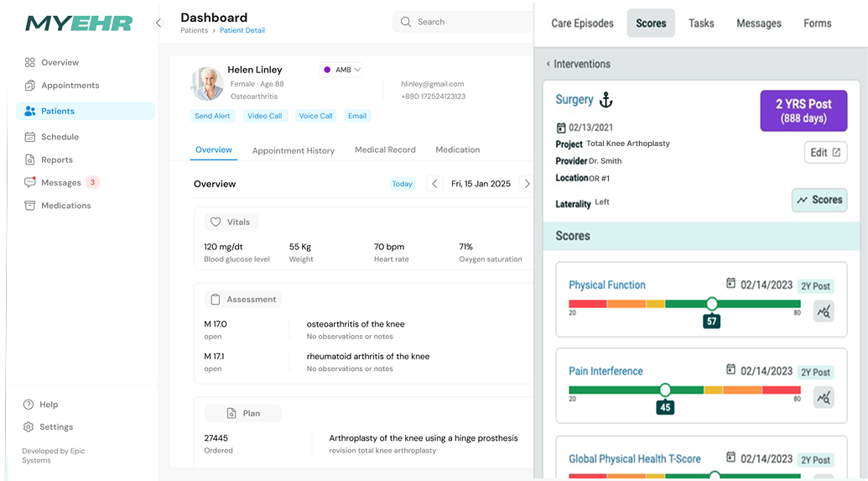Screen dimensions: 868x481
Task: Open the Pain Interference score title
Action: pyautogui.click(x=606, y=371)
